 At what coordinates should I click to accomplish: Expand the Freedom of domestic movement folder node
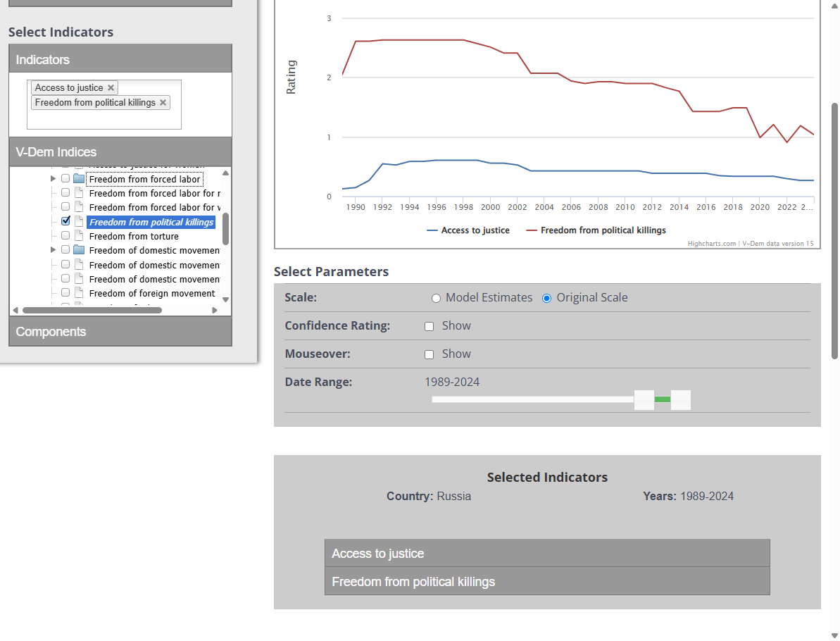click(53, 250)
